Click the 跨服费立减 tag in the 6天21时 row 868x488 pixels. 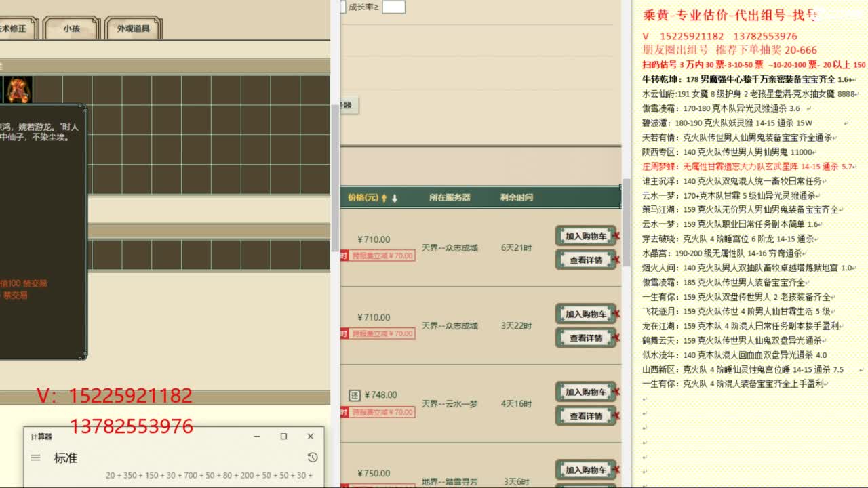382,256
